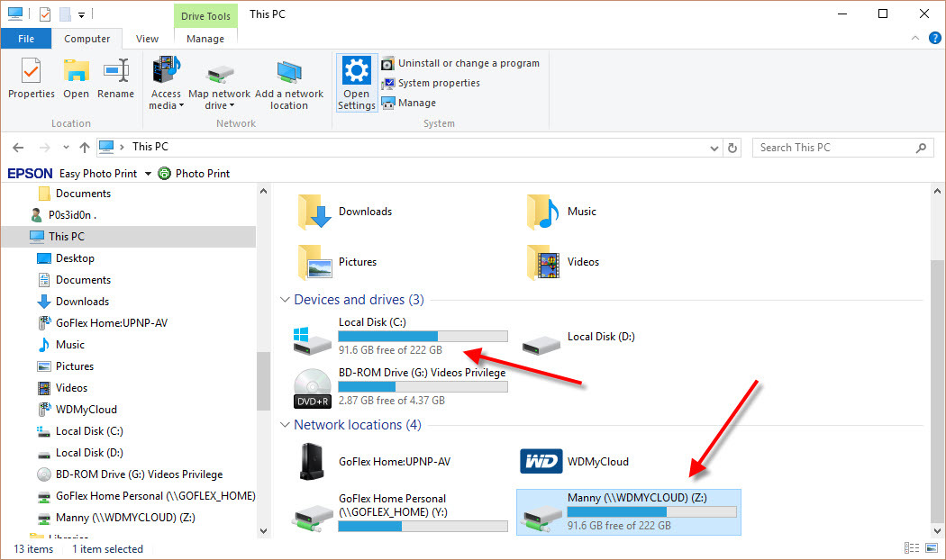The height and width of the screenshot is (560, 946).
Task: Select the Drive Tools contextual tab
Action: (x=205, y=16)
